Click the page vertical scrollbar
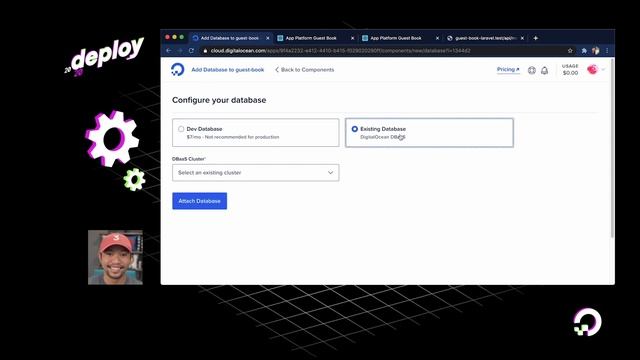 612,149
